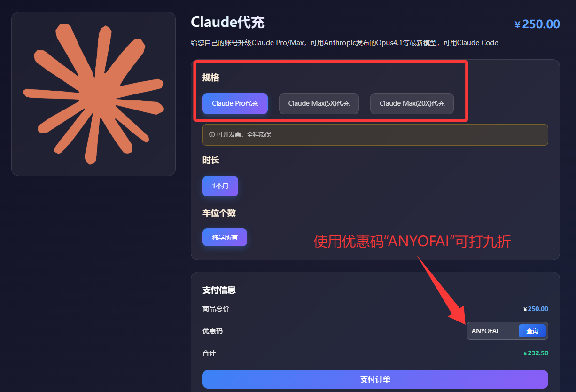The width and height of the screenshot is (576, 392).
Task: Select the 独享所有 seat option
Action: pos(225,237)
